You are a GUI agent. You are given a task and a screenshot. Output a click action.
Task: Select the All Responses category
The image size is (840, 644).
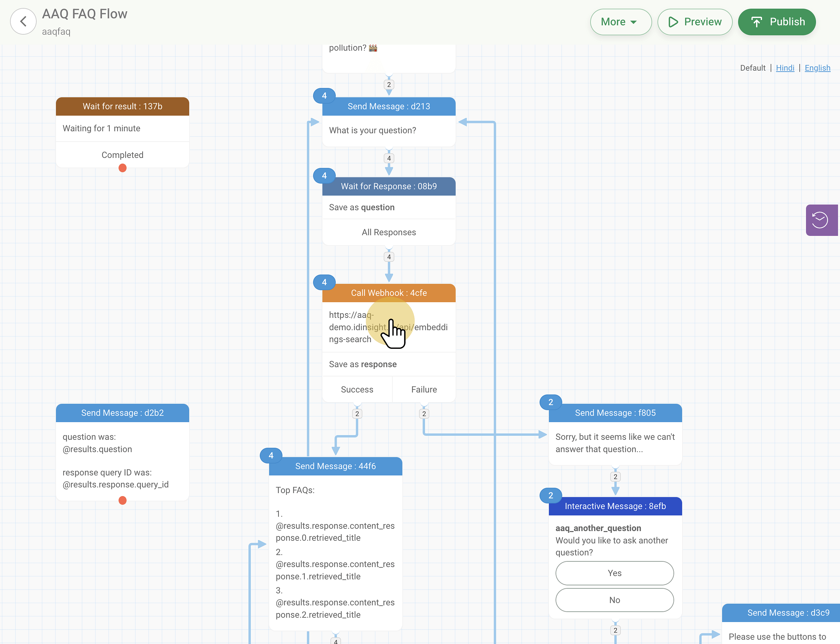pyautogui.click(x=389, y=232)
